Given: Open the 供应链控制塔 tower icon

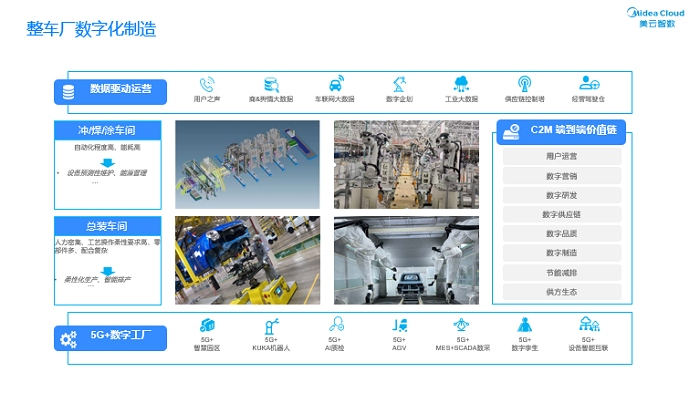Looking at the screenshot, I should pos(525,84).
